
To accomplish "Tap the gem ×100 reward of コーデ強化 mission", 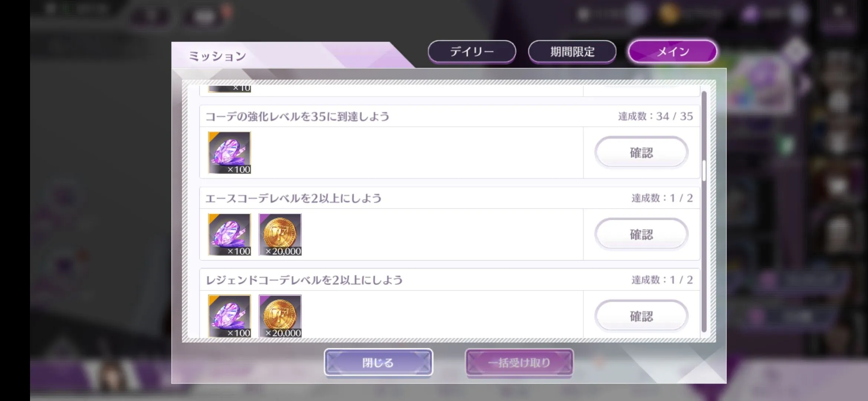I will click(x=229, y=153).
